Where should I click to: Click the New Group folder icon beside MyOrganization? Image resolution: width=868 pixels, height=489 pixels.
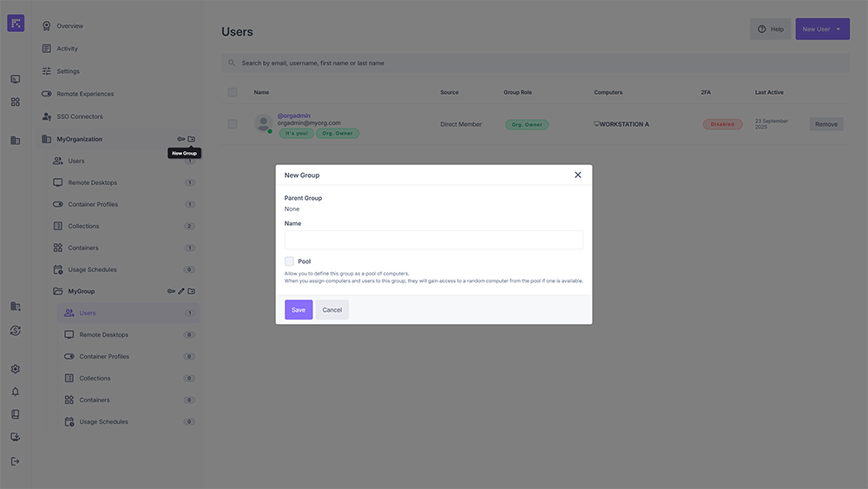(192, 139)
